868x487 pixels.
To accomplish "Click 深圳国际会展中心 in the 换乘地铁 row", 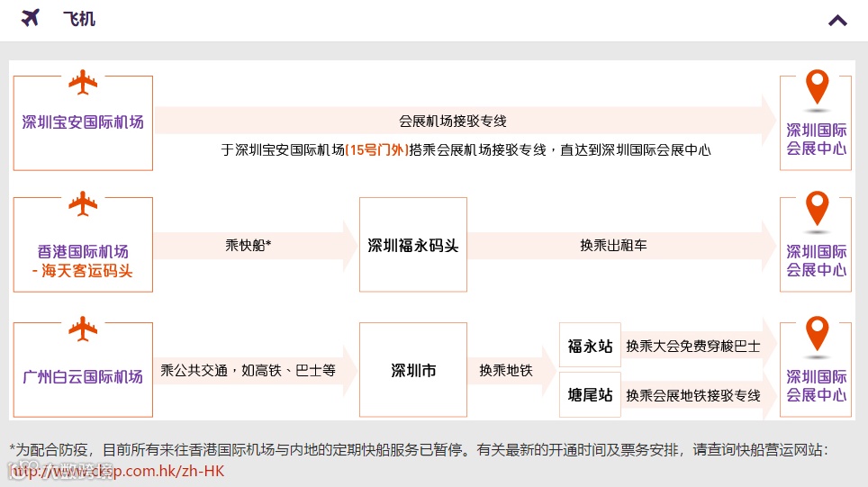I will pyautogui.click(x=817, y=385).
